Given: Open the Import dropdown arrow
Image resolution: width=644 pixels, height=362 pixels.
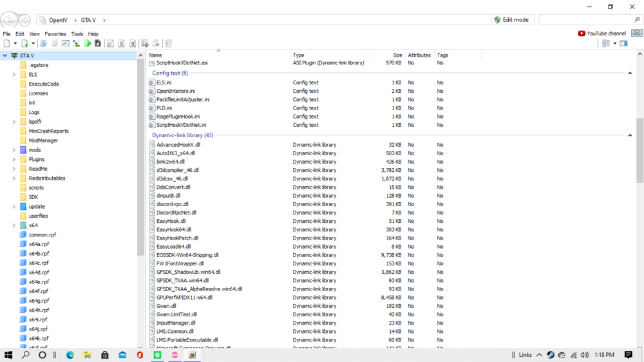Looking at the screenshot, I should (x=33, y=44).
